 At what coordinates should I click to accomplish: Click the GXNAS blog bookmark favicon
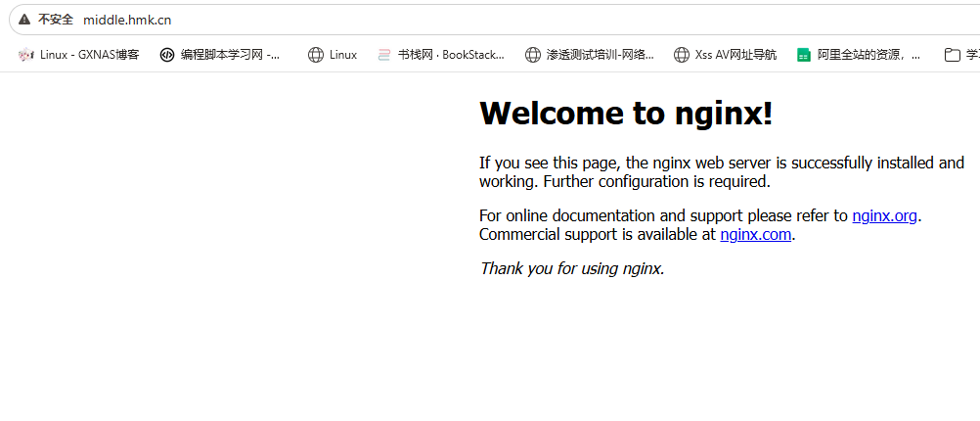[x=25, y=55]
